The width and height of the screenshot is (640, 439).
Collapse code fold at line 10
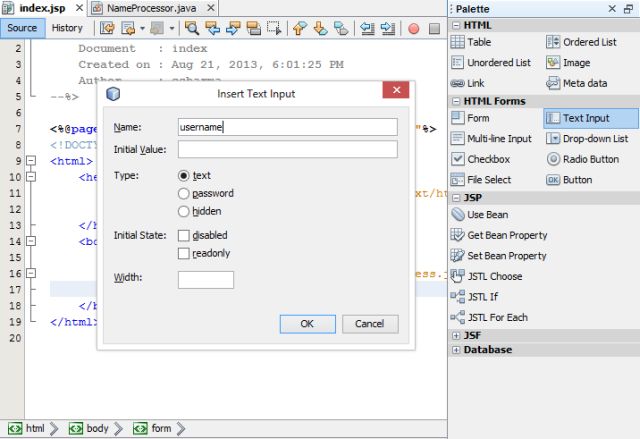coord(31,177)
